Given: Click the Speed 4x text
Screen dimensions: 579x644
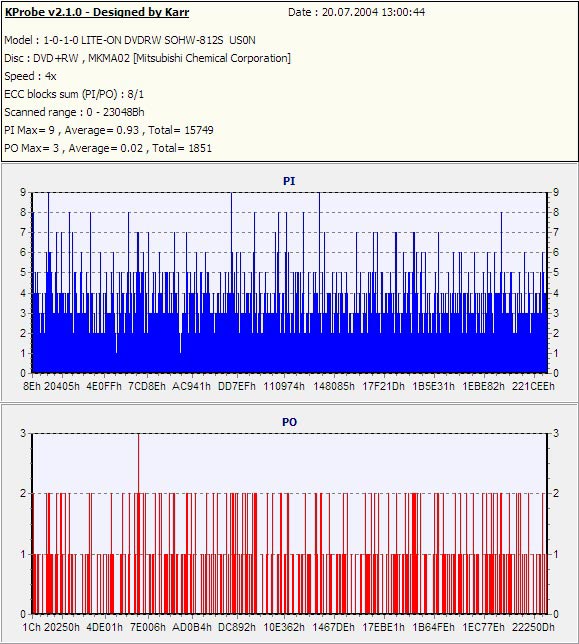Looking at the screenshot, I should point(30,76).
